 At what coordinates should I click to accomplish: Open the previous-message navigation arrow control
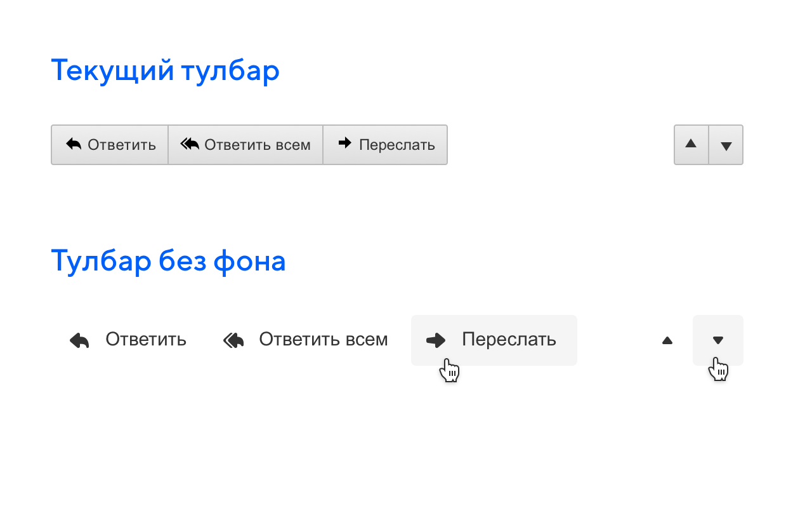click(691, 144)
